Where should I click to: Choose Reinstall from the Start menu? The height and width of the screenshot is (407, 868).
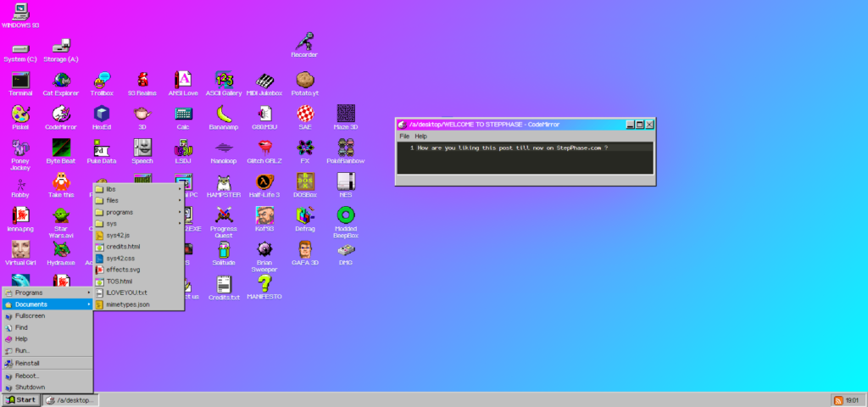(47, 363)
